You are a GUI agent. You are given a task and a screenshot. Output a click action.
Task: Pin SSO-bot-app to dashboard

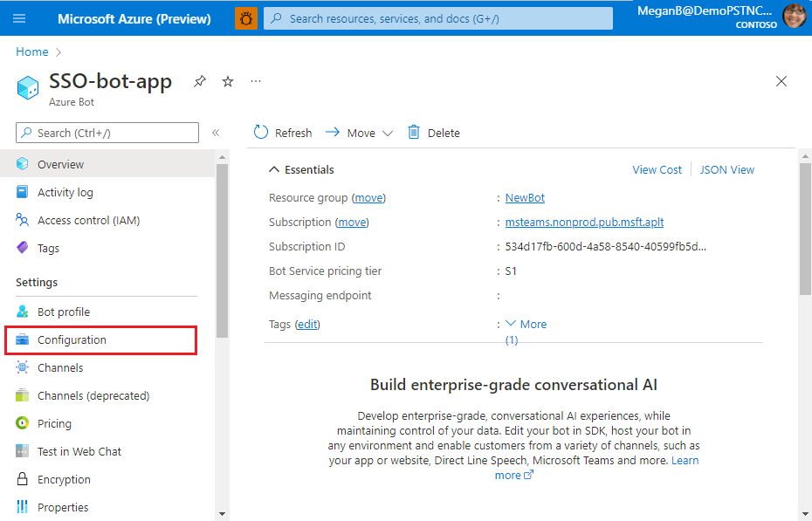pos(200,81)
